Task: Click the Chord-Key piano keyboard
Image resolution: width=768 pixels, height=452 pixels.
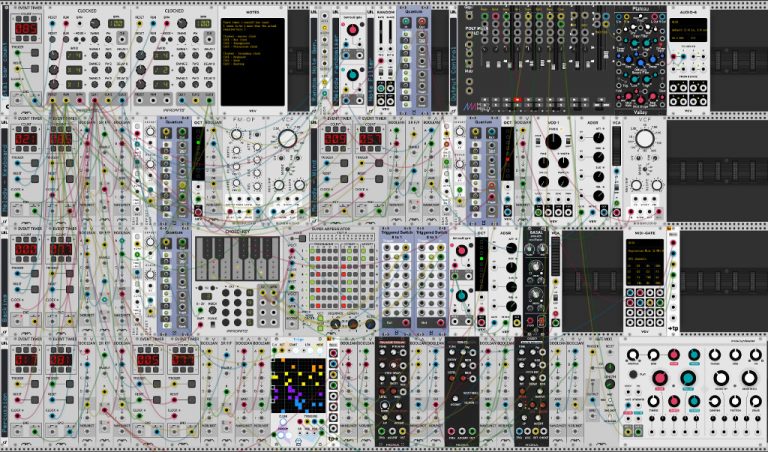Action: pos(238,258)
